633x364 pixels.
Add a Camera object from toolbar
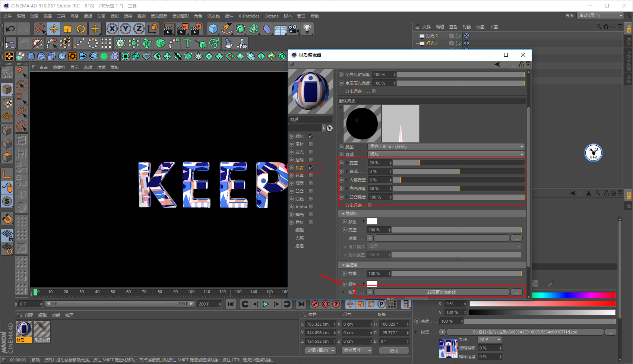[294, 29]
